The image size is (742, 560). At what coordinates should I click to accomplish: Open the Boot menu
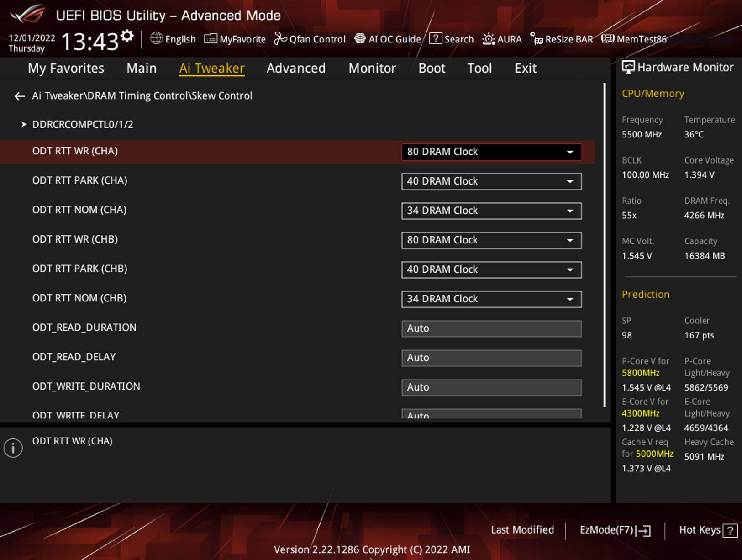pyautogui.click(x=431, y=68)
